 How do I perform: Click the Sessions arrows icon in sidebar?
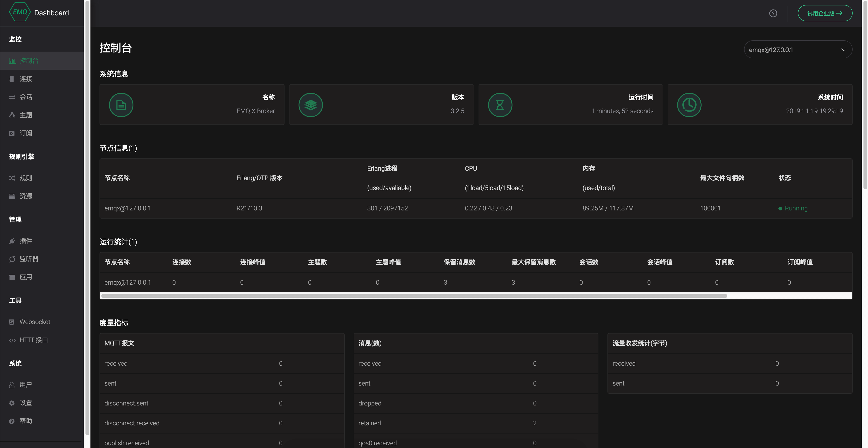(12, 97)
